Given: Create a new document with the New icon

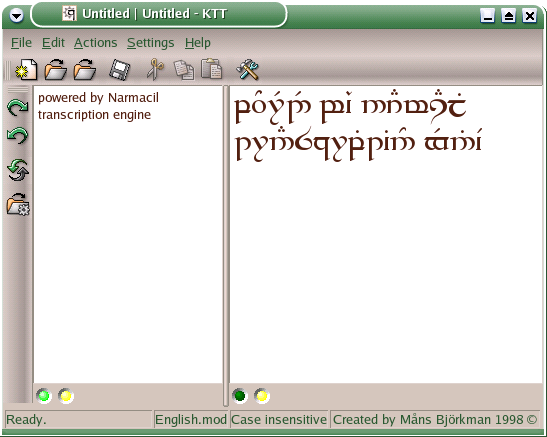Looking at the screenshot, I should pos(27,69).
